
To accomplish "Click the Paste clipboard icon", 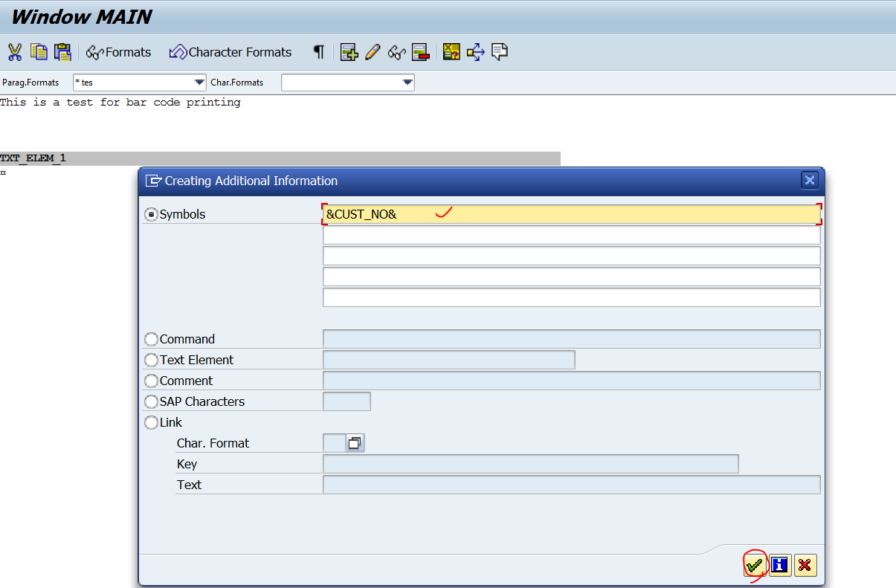I will pyautogui.click(x=62, y=52).
